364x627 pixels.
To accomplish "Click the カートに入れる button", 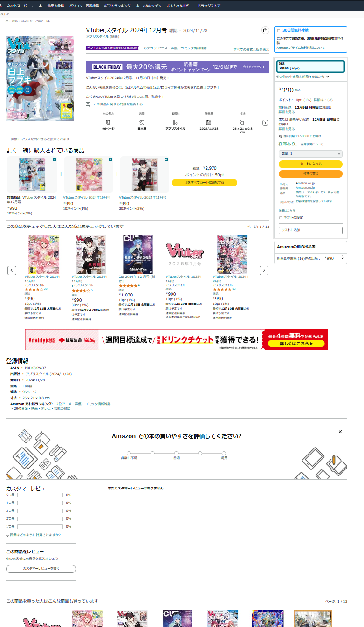I will point(310,164).
